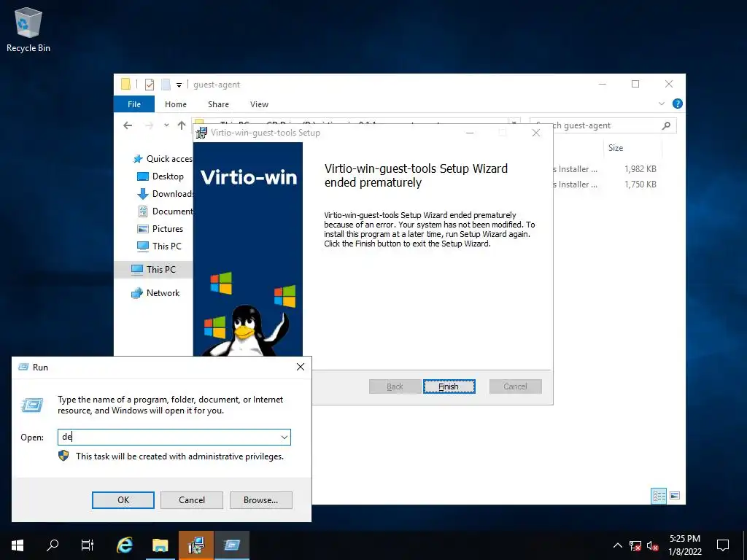The image size is (747, 560).
Task: Click the muted volume tray icon
Action: pos(652,545)
